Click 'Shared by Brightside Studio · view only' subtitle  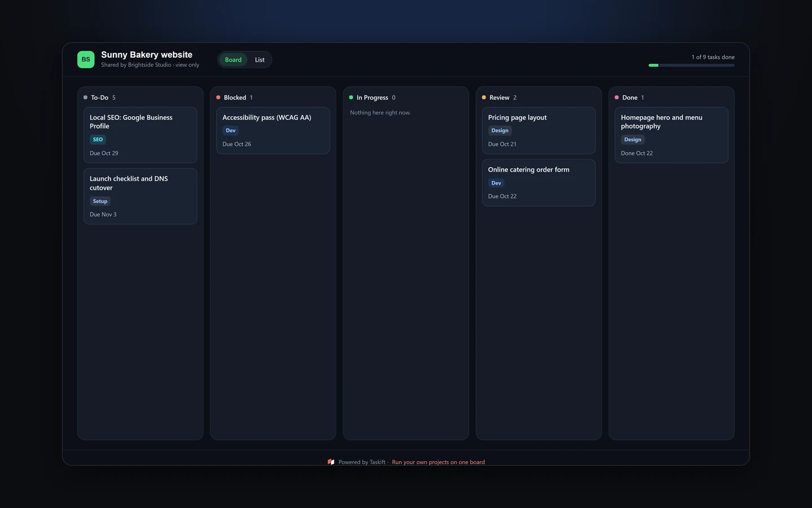coord(150,65)
